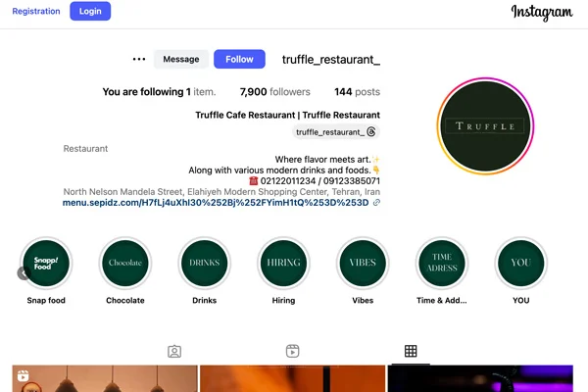Click the Registration link

[x=36, y=11]
